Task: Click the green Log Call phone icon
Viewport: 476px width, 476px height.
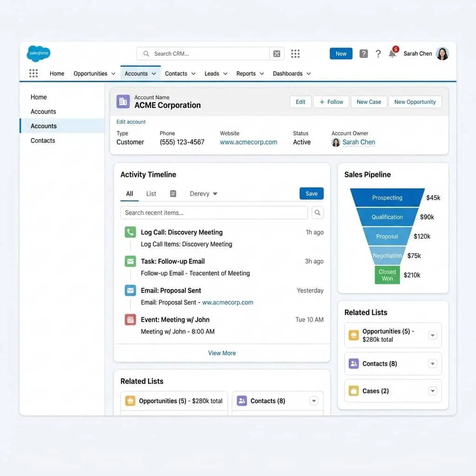Action: coord(130,232)
